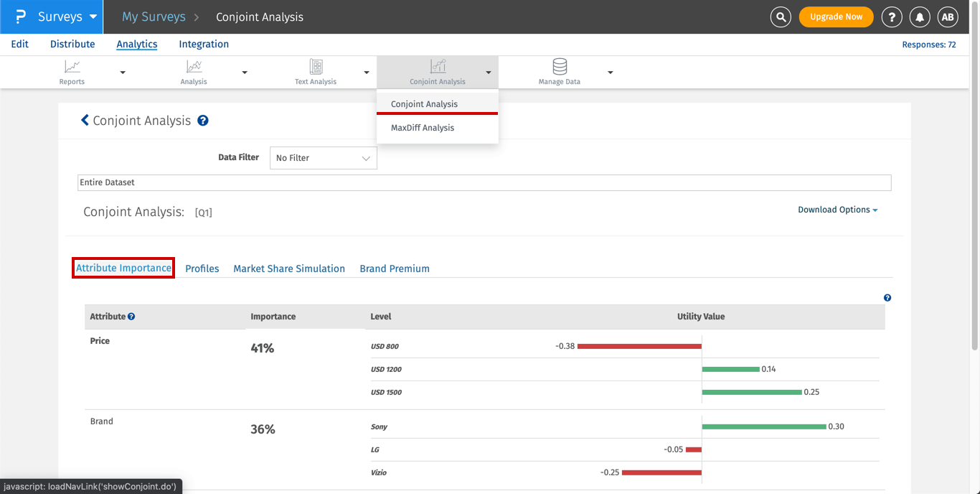Open the help question mark icon
This screenshot has width=980, height=494.
[892, 17]
